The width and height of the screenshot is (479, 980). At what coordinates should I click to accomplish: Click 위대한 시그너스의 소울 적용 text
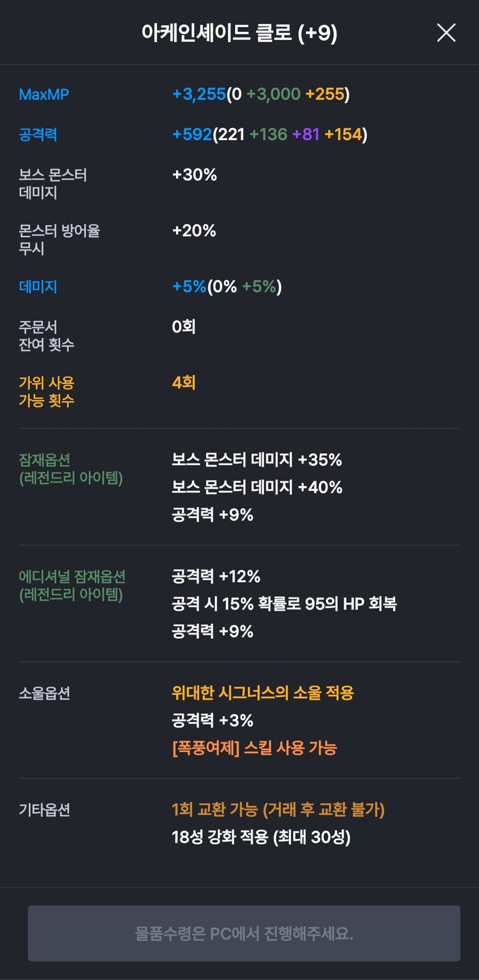tap(263, 693)
